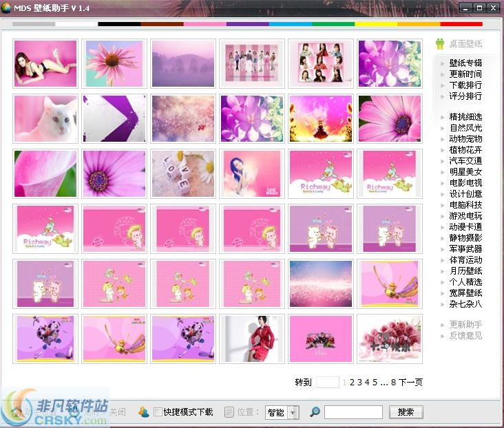The image size is (504, 428).
Task: Select the red color filter swatch
Action: pyautogui.click(x=461, y=24)
